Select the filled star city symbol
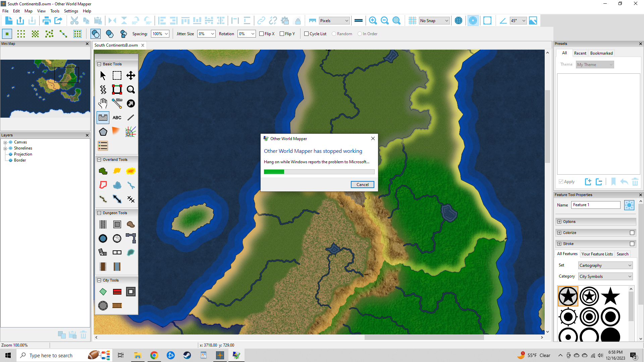The height and width of the screenshot is (362, 644). (x=610, y=296)
